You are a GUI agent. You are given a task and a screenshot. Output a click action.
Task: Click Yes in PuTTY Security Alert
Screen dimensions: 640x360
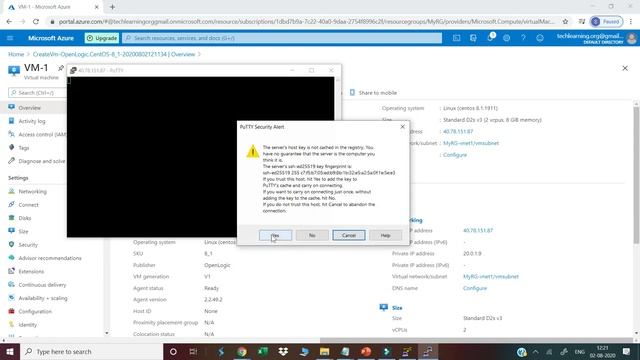pos(275,235)
